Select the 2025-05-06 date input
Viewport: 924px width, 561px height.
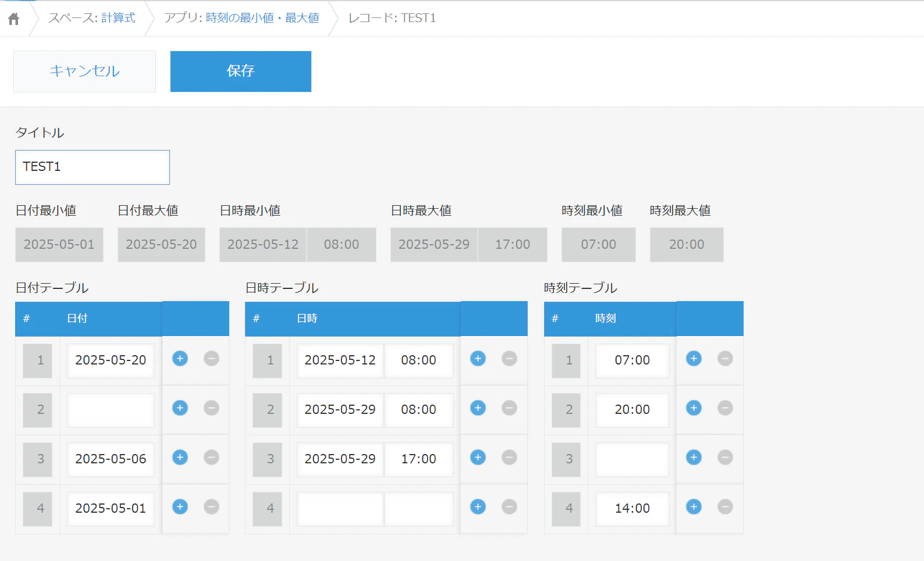[x=111, y=459]
